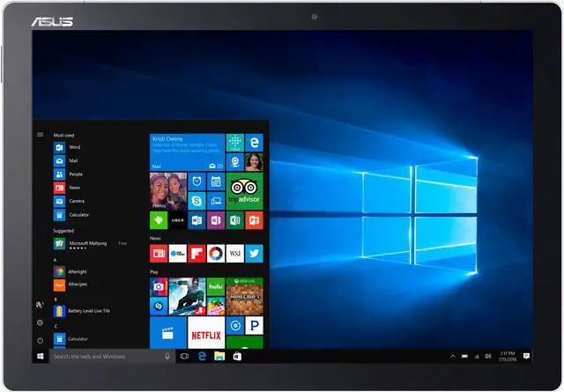Click the Windows Start button
The image size is (564, 392).
41,356
